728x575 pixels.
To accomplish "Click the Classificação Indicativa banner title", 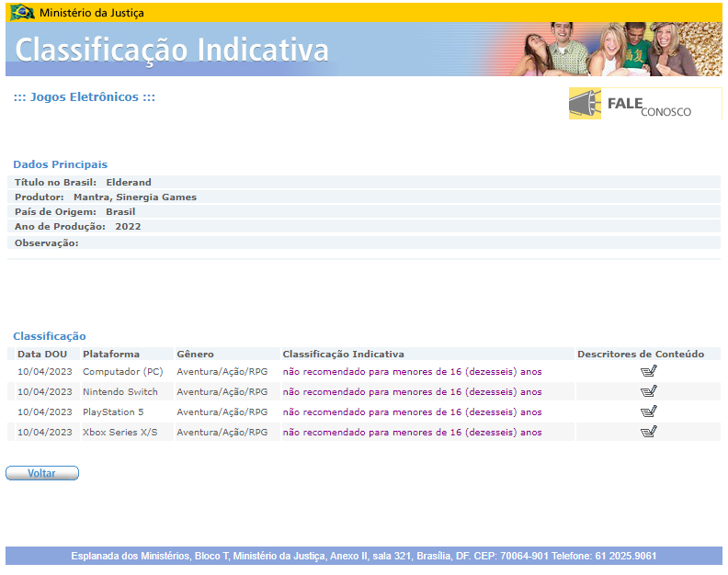I will pyautogui.click(x=172, y=50).
